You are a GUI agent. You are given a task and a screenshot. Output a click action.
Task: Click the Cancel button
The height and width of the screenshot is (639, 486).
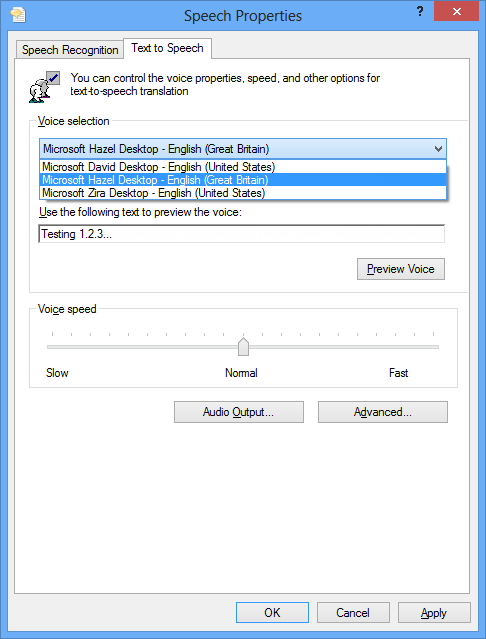(353, 613)
